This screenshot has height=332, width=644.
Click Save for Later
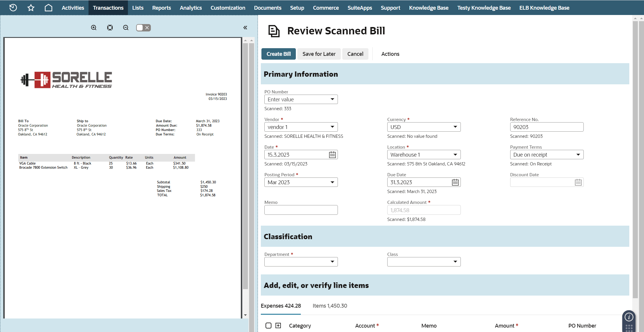pyautogui.click(x=319, y=54)
